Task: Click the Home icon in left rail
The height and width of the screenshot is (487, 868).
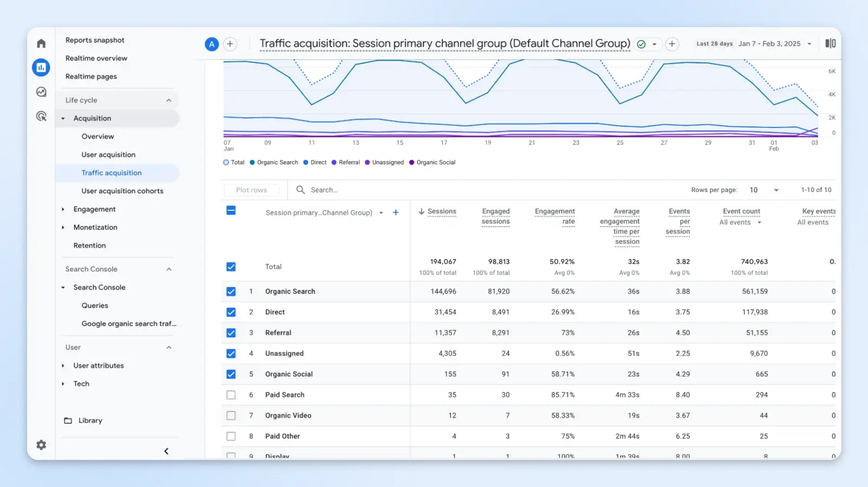Action: 41,43
